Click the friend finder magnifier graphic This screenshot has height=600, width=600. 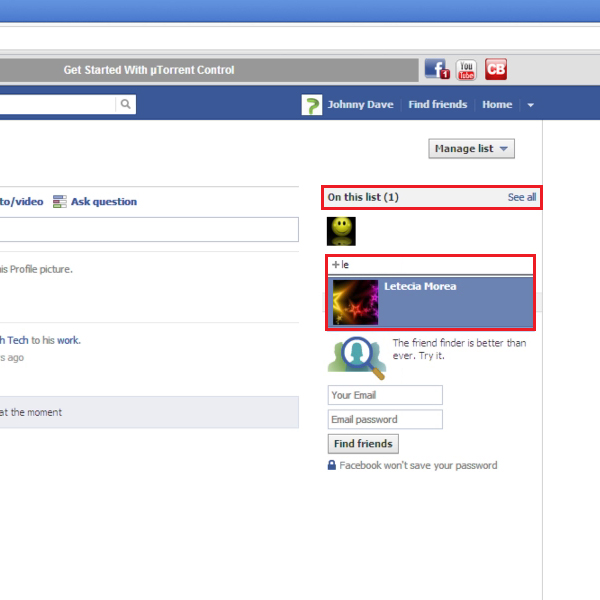point(357,357)
